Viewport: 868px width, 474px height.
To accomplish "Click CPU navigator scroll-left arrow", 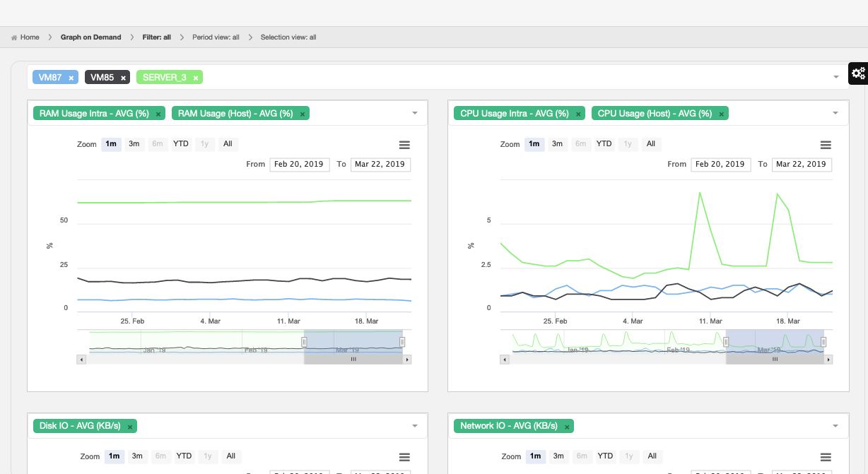I will click(x=504, y=360).
